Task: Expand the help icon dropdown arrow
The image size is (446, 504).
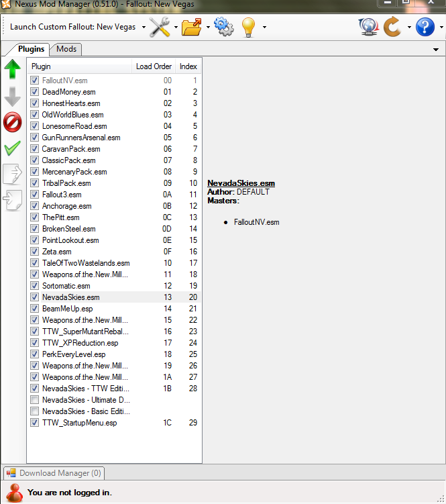Action: [x=441, y=28]
